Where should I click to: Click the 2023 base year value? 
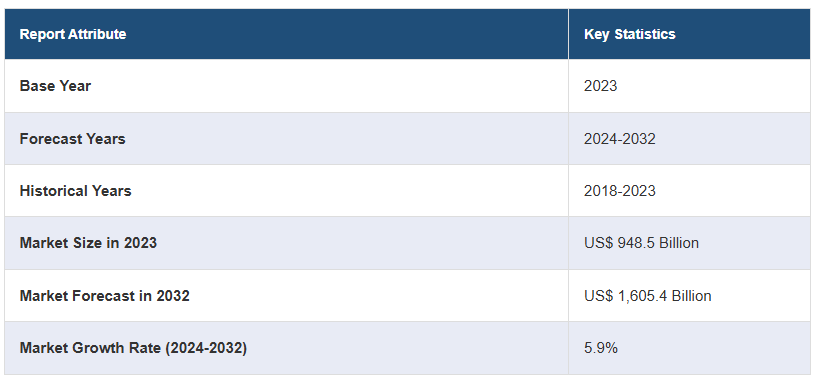pos(601,86)
